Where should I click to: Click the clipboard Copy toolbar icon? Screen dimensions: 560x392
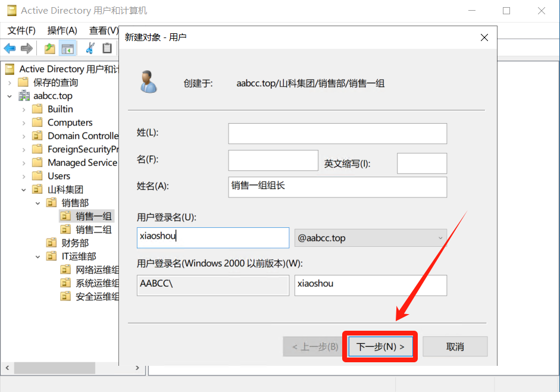pos(107,48)
